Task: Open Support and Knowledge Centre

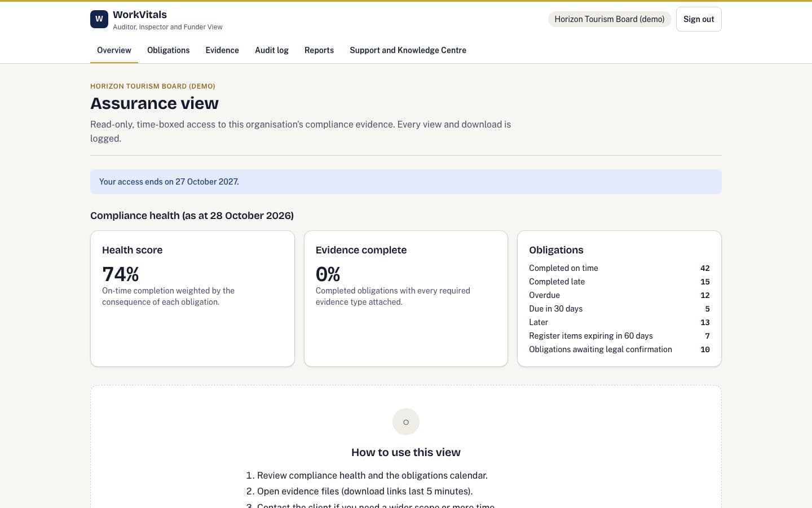Action: point(408,50)
